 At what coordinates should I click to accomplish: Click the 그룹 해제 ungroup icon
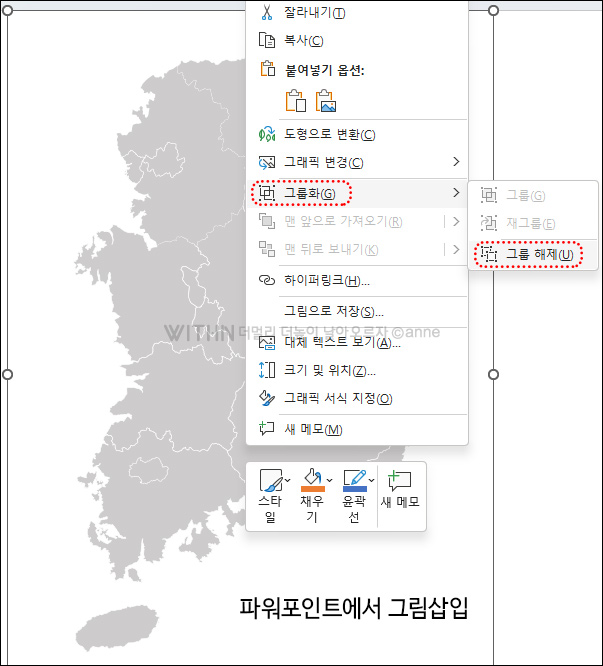click(489, 254)
